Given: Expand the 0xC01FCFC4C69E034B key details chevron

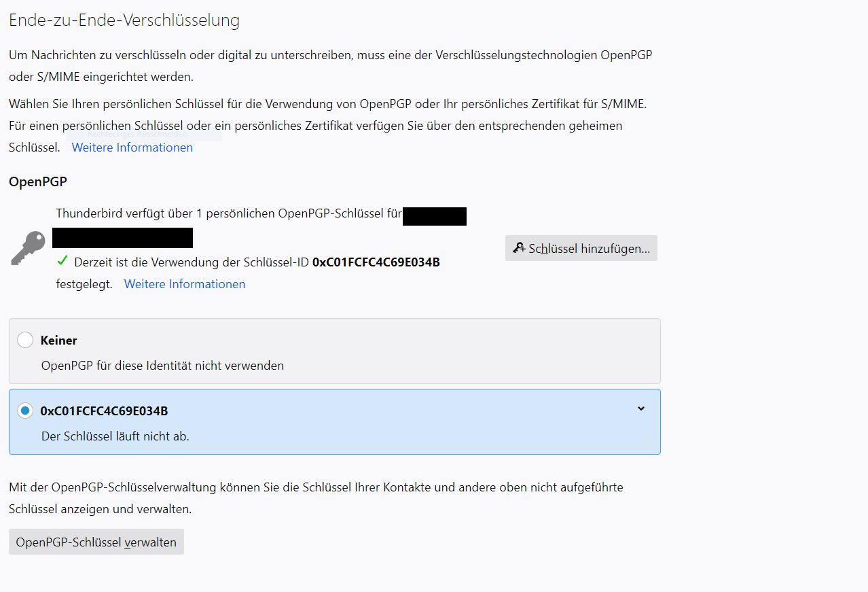Looking at the screenshot, I should [x=641, y=408].
